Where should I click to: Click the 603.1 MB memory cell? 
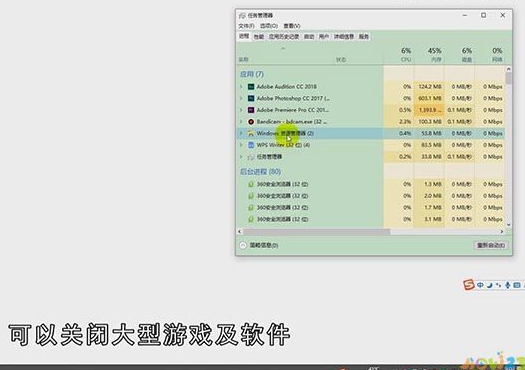coord(429,98)
